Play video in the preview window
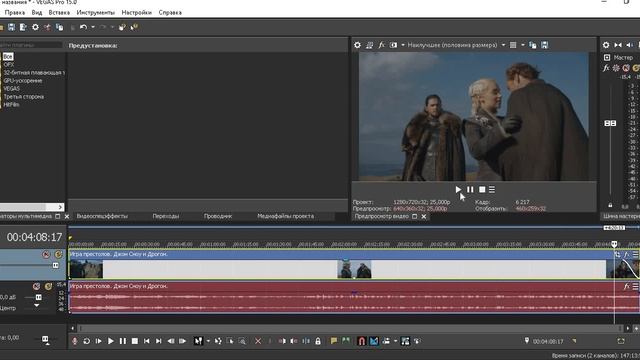Image resolution: width=640 pixels, height=360 pixels. click(x=458, y=189)
